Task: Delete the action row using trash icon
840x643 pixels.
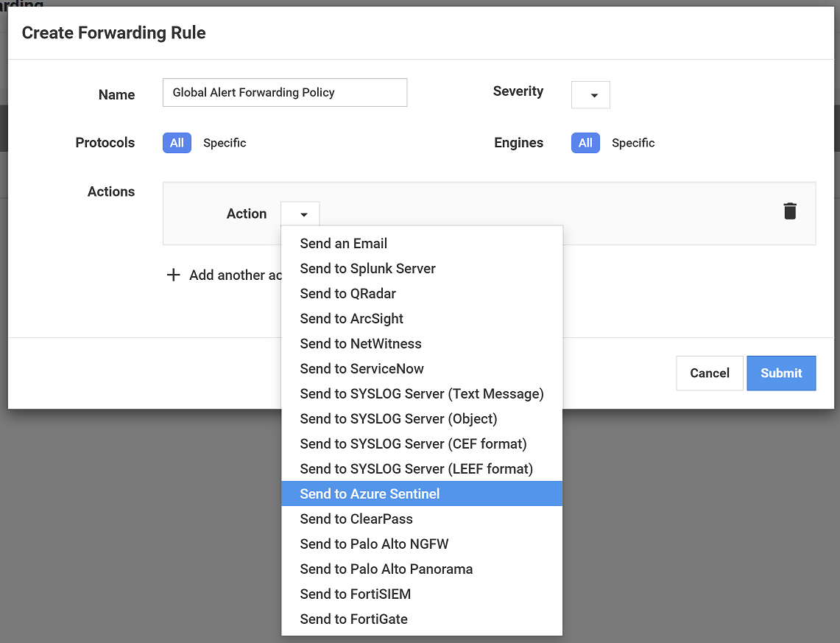Action: 790,211
